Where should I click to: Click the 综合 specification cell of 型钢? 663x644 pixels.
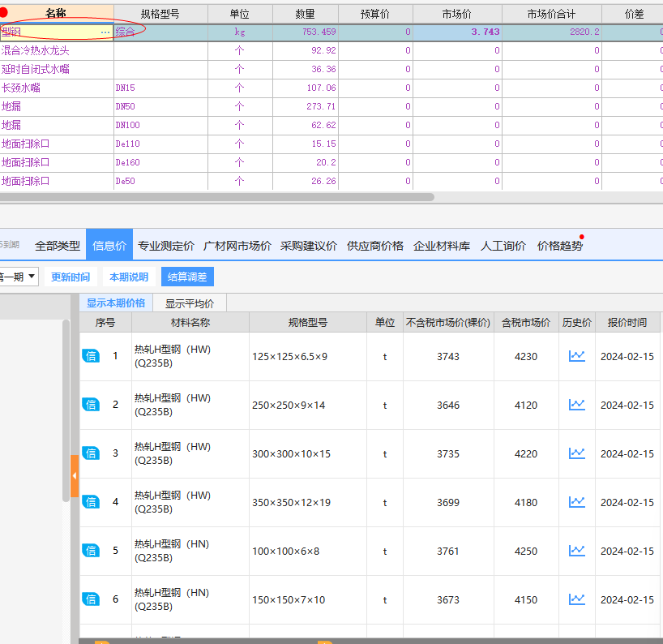click(160, 32)
